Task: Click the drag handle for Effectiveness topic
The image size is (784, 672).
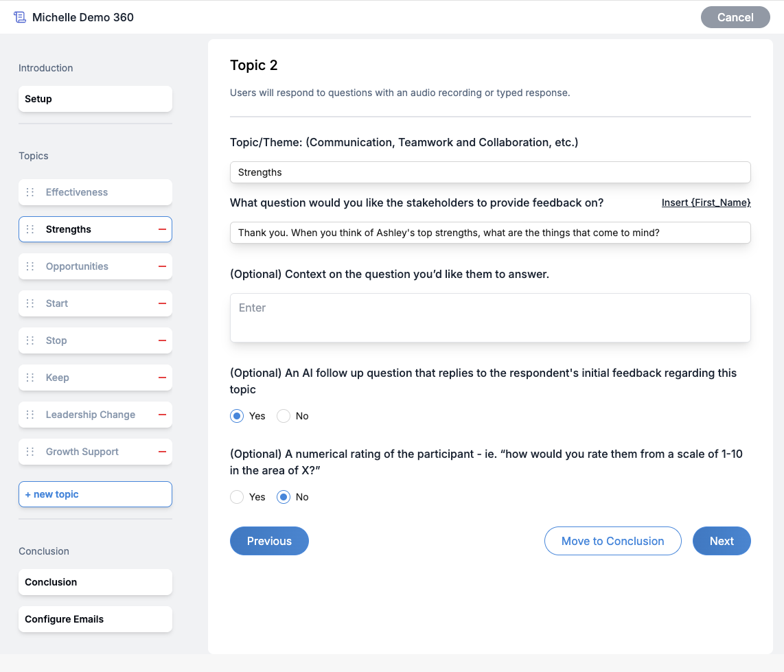Action: pos(30,192)
